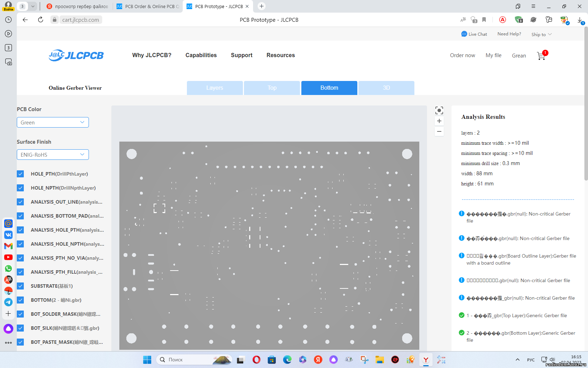
Task: Open Alice assistant from the sidebar
Action: click(8, 329)
